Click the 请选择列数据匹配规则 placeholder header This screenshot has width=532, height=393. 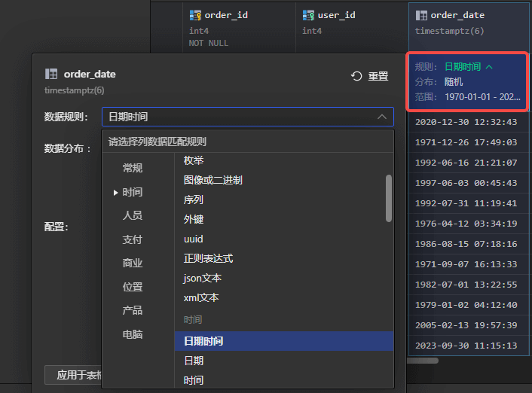pos(157,142)
